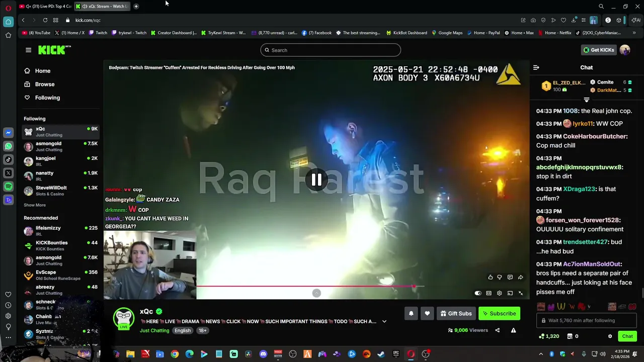The height and width of the screenshot is (362, 644).
Task: Click the red progress bar playhead
Action: coord(414,287)
